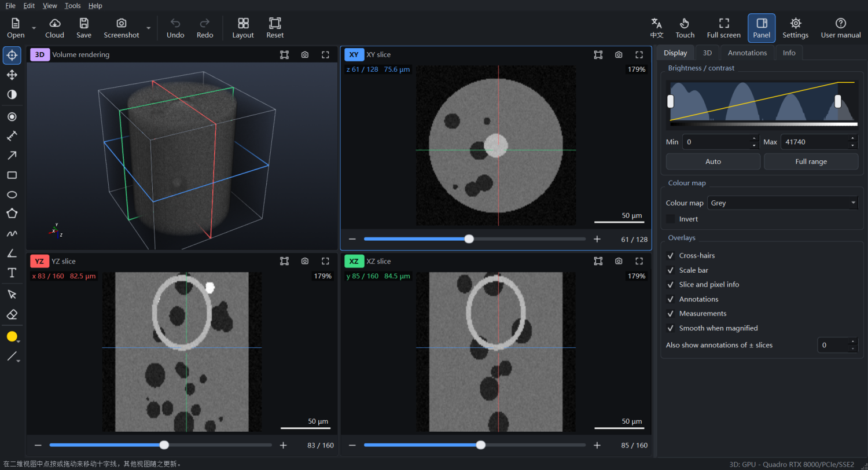868x470 pixels.
Task: Select the polygon annotation tool
Action: tap(12, 214)
